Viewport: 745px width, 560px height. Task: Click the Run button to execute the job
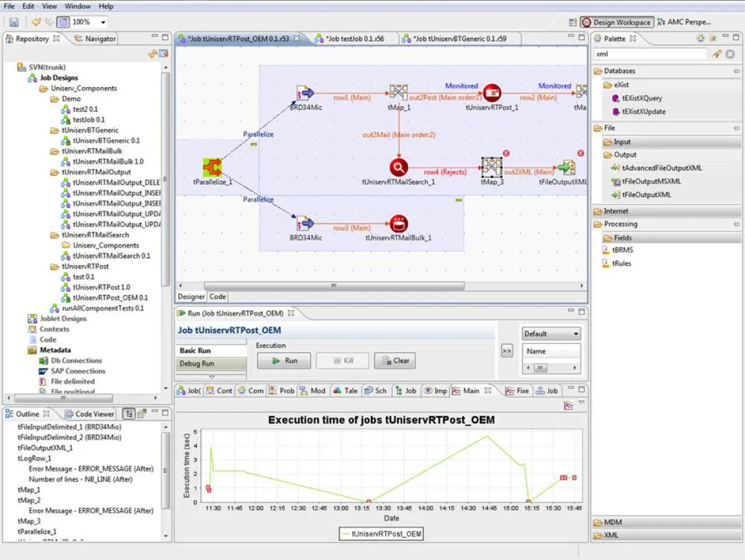click(283, 360)
